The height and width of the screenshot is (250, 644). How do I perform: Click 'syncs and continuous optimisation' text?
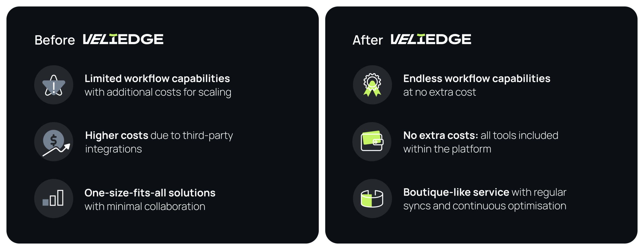coord(485,206)
